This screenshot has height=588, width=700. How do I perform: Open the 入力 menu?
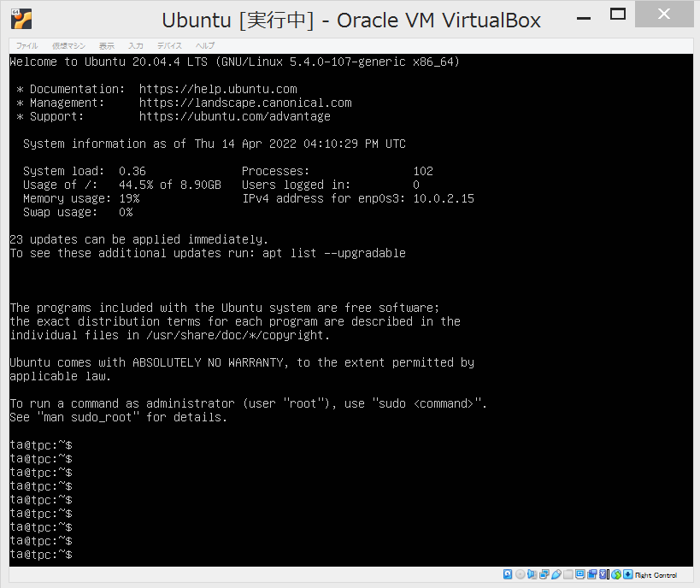pyautogui.click(x=136, y=45)
